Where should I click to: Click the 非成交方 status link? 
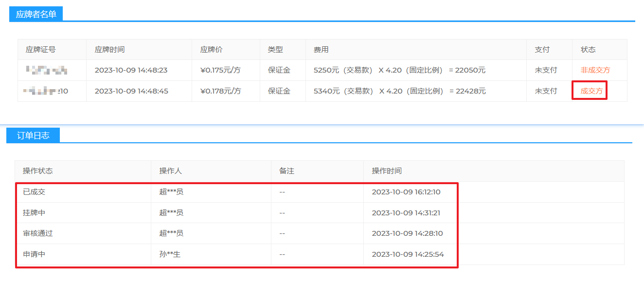click(x=595, y=70)
